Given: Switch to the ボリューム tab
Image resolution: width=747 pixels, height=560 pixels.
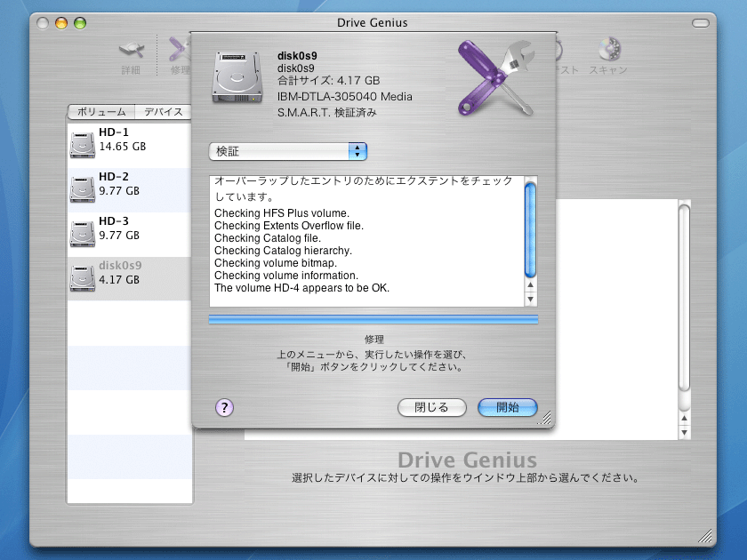Looking at the screenshot, I should coord(101,112).
